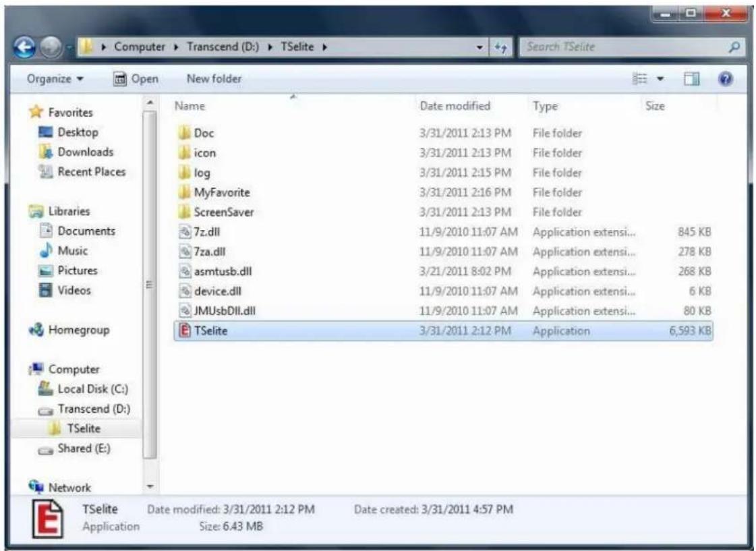Open Transcend (D:) in navigation pane
The image size is (756, 551).
pos(94,409)
